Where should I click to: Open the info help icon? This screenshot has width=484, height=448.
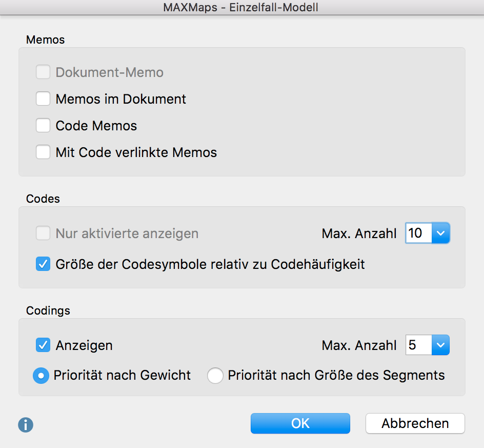[x=26, y=425]
